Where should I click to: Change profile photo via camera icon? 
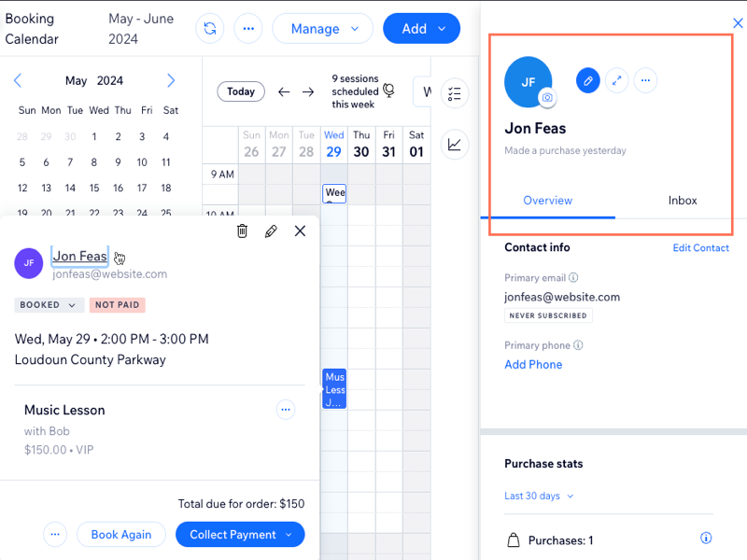tap(548, 97)
